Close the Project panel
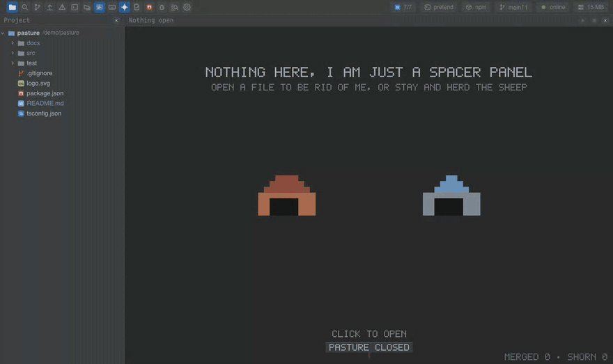The image size is (613, 364). click(116, 20)
